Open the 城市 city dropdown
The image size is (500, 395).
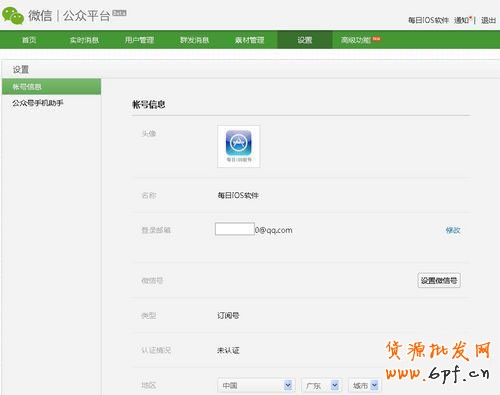(365, 386)
